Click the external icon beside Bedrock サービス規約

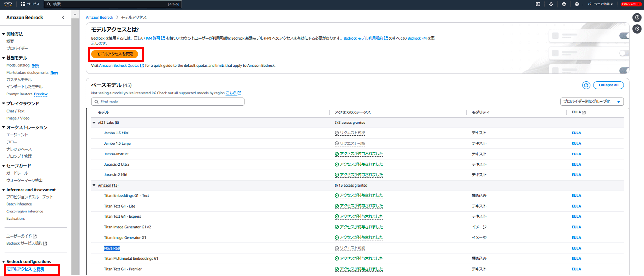[45, 244]
